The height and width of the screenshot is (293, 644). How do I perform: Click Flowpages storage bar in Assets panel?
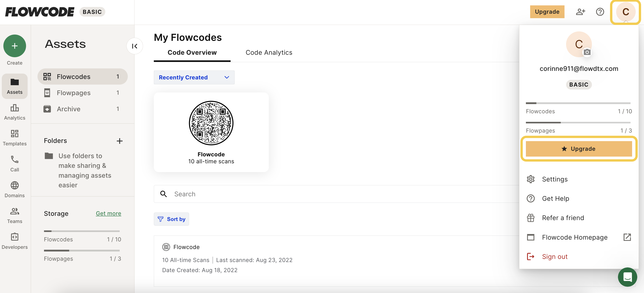coord(82,250)
